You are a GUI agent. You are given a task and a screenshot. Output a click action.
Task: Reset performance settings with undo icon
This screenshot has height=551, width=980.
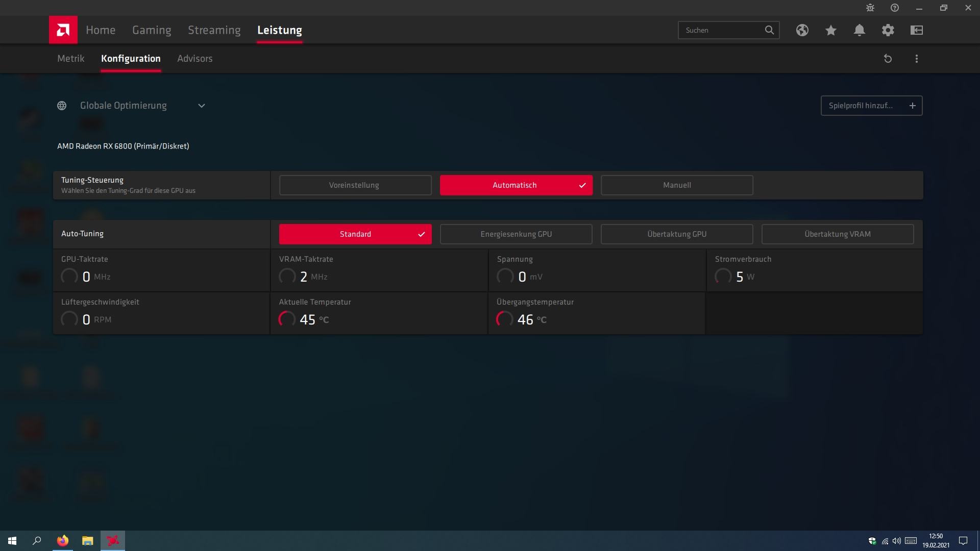(x=888, y=59)
